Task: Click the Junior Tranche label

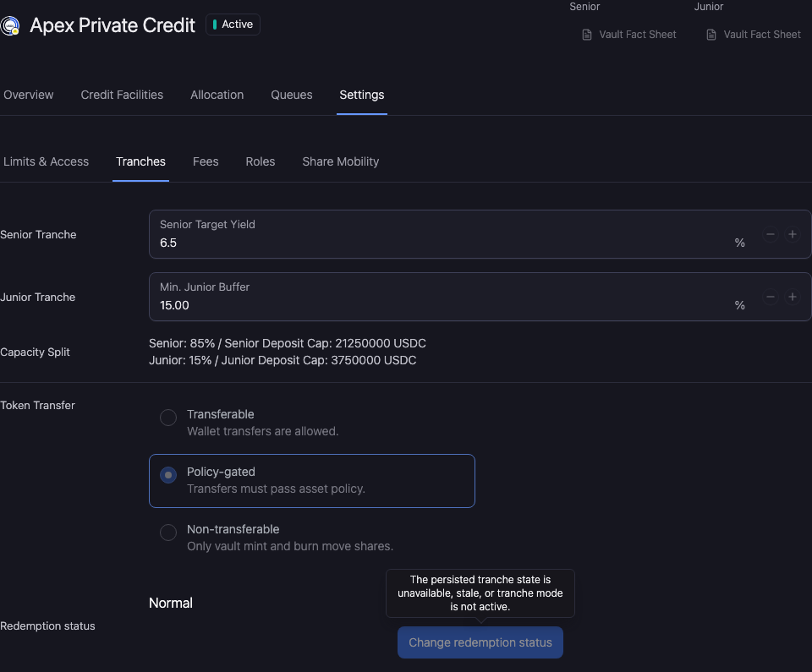Action: tap(38, 298)
